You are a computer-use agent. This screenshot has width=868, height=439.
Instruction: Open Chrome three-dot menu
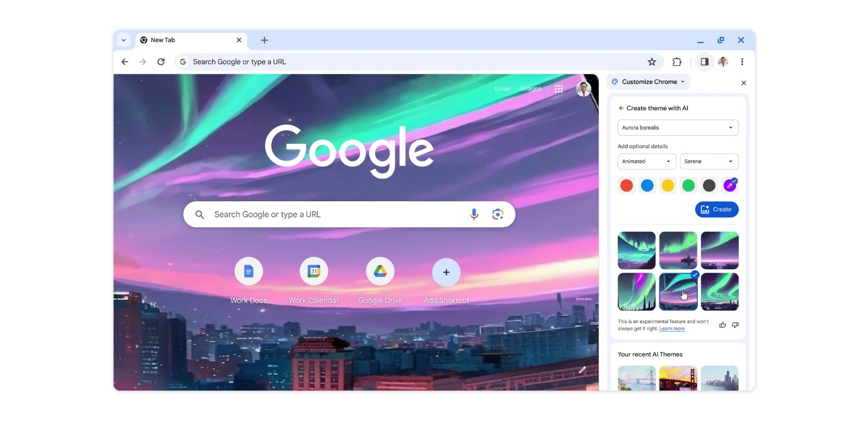pyautogui.click(x=742, y=62)
